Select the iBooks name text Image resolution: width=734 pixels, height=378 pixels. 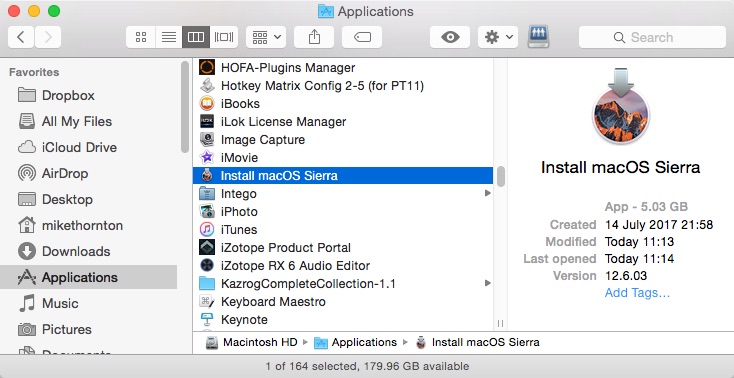[240, 104]
